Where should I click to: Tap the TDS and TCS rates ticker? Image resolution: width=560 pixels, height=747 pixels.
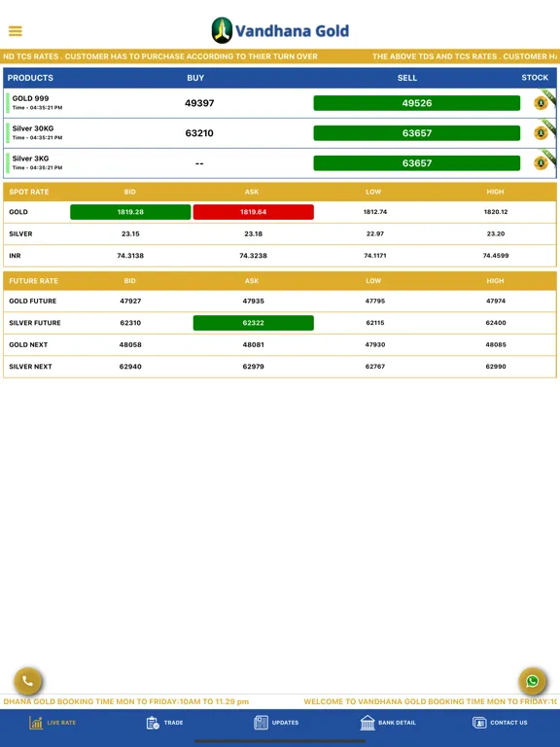(280, 56)
